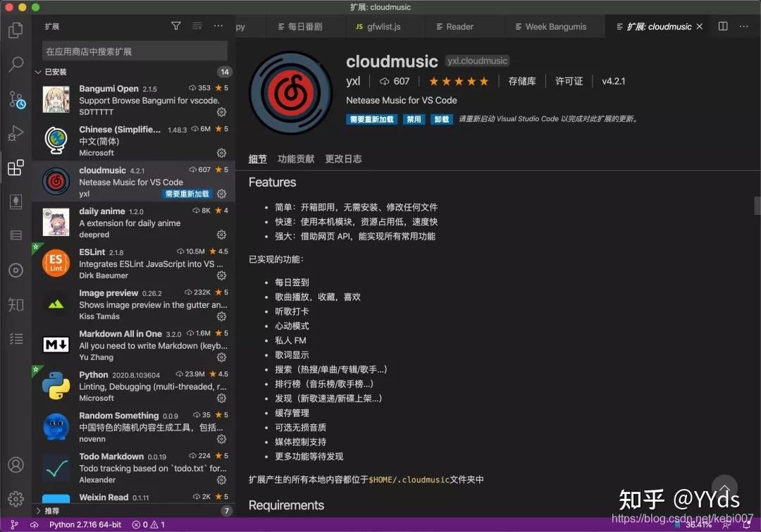Click the 卸载 button for cloudmusic
This screenshot has width=761, height=532.
point(440,119)
